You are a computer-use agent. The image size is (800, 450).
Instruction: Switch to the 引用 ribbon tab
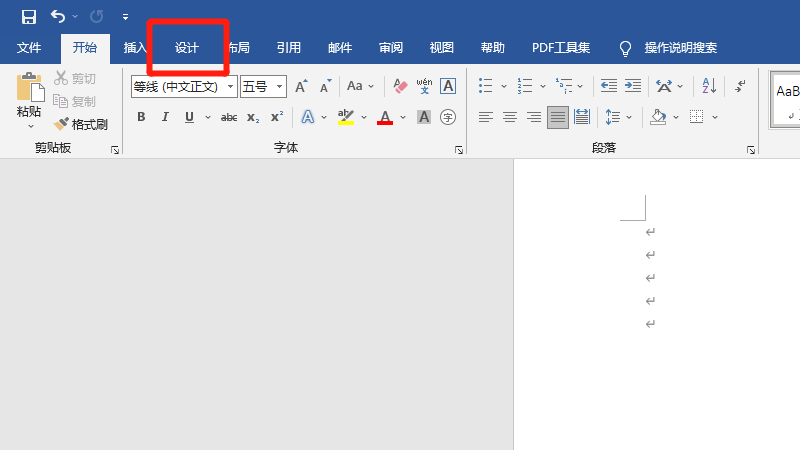coord(289,47)
